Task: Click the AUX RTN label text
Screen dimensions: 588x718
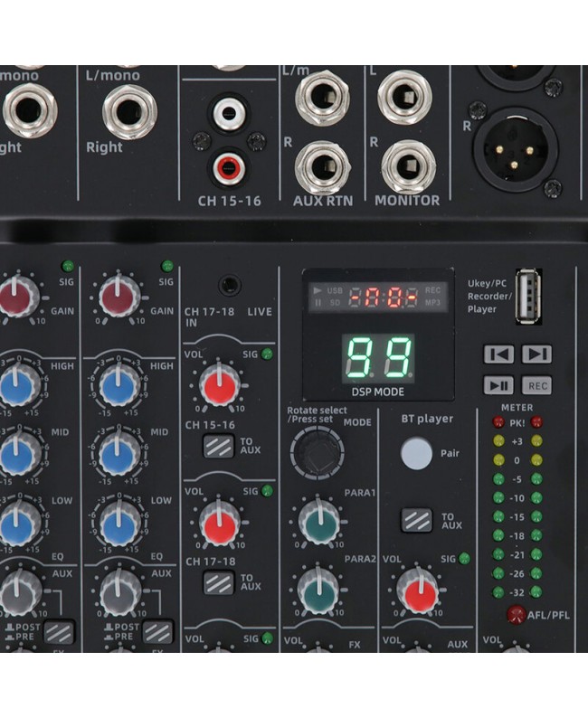Action: (323, 201)
